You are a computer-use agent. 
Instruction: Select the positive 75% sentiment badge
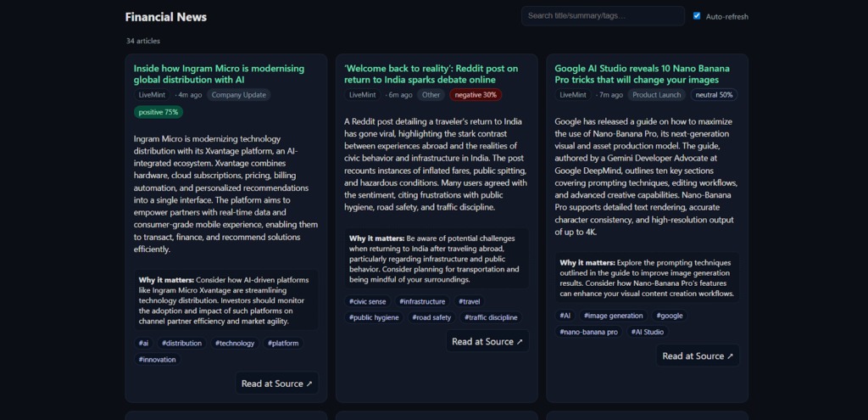(159, 112)
